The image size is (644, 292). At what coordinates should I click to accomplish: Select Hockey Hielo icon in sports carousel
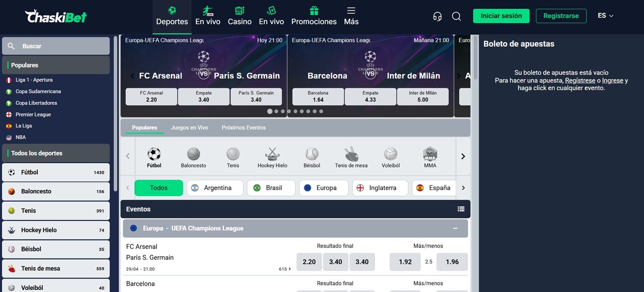pyautogui.click(x=272, y=154)
